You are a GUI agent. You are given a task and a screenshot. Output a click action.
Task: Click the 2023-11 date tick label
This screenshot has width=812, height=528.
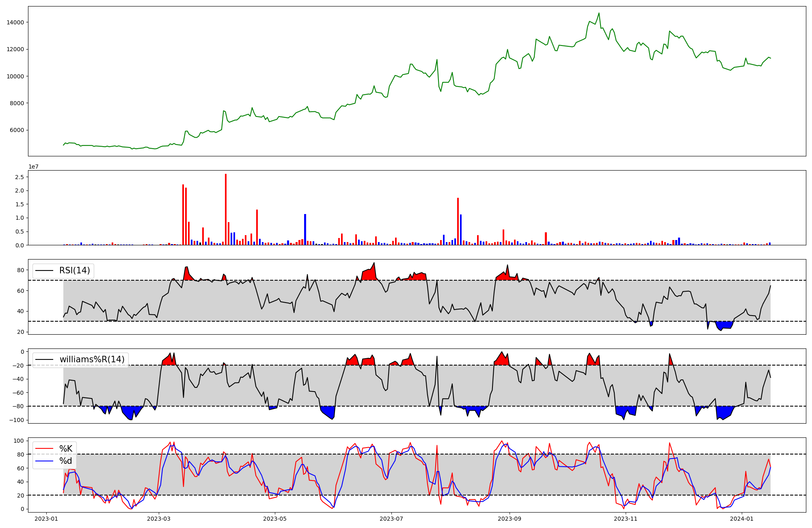626,519
